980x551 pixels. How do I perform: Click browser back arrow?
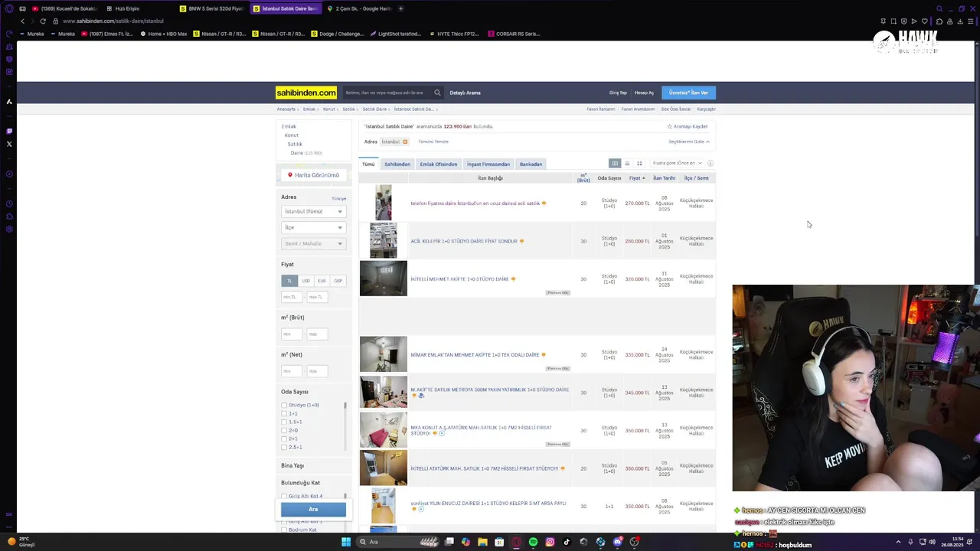click(x=22, y=21)
